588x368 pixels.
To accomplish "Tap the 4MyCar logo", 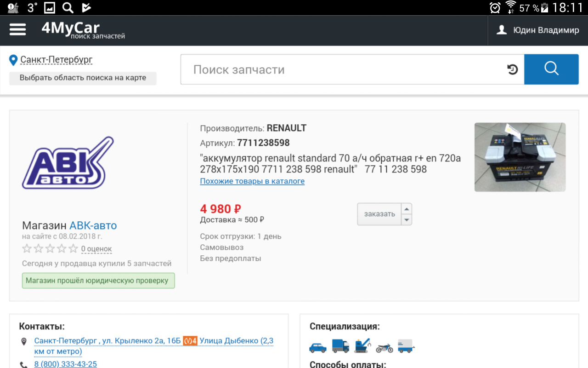I will coord(83,30).
